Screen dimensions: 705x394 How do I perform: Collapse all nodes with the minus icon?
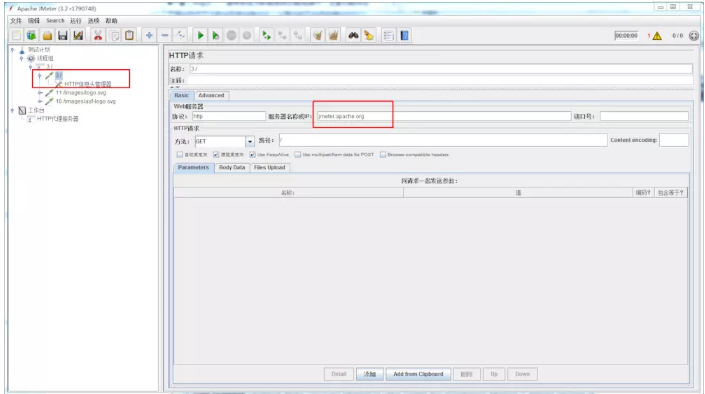165,36
